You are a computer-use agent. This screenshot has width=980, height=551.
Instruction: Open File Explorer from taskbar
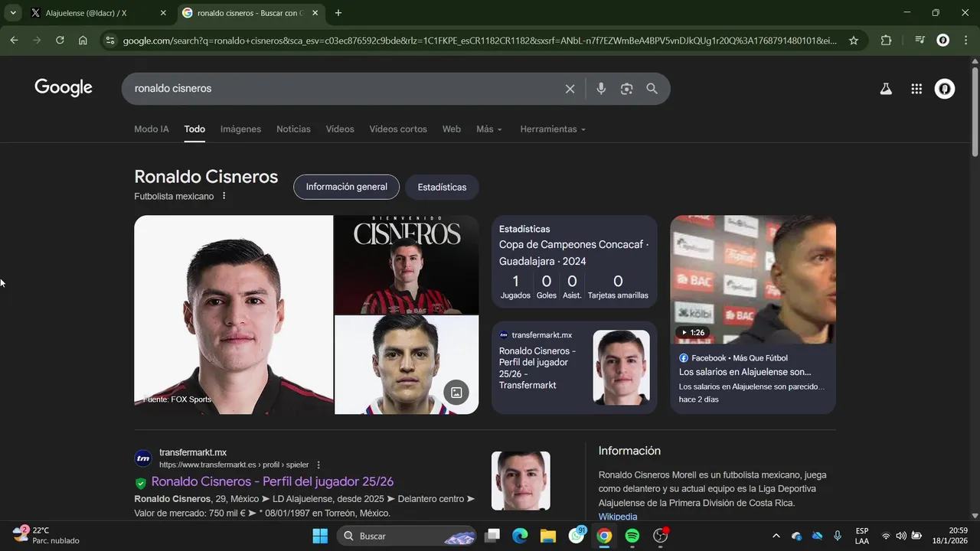(547, 536)
